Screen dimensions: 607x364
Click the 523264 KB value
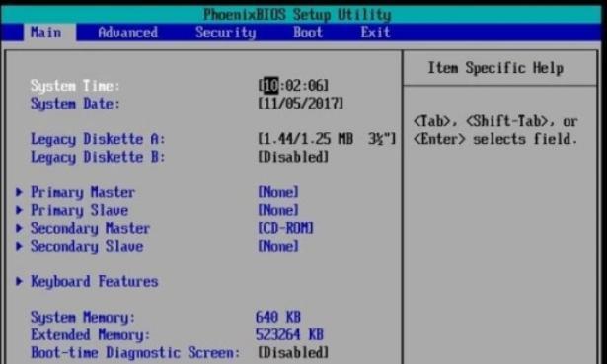point(289,335)
